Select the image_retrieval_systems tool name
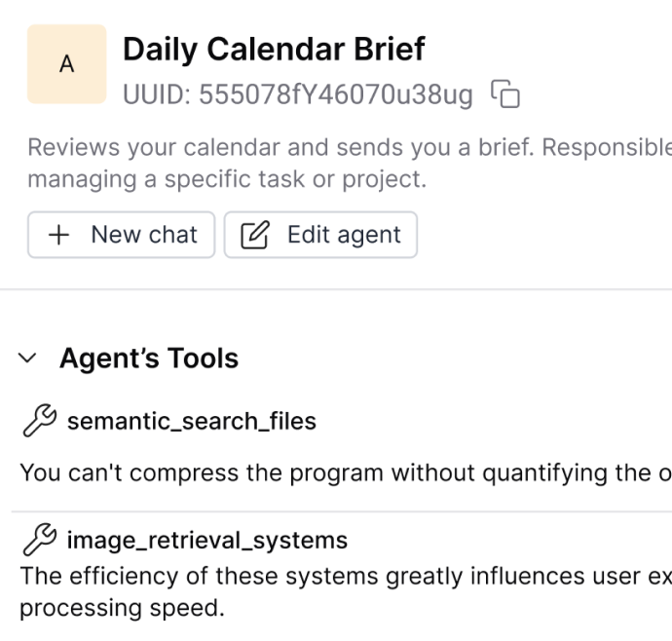672x641 pixels. click(206, 540)
